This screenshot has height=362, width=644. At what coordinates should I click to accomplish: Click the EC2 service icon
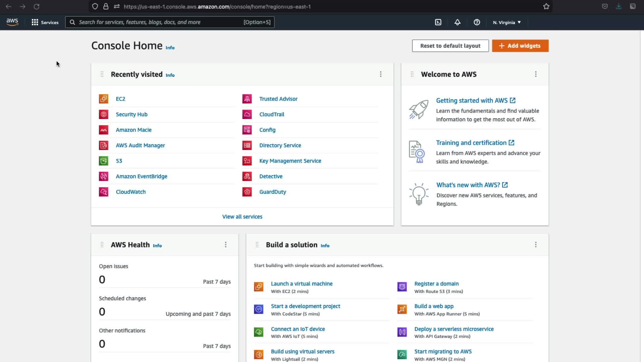[104, 99]
